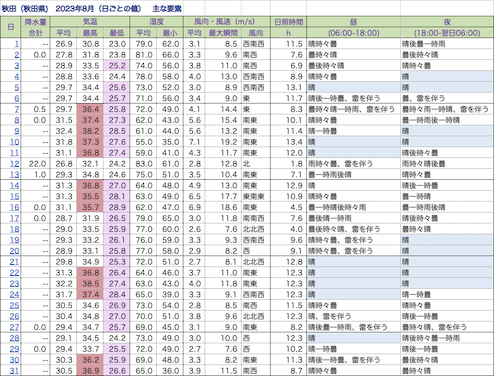Open the day 25 date link

click(x=14, y=306)
